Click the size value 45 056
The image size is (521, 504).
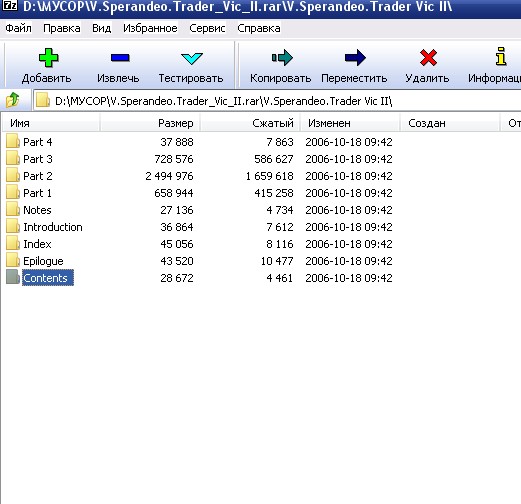(x=177, y=244)
